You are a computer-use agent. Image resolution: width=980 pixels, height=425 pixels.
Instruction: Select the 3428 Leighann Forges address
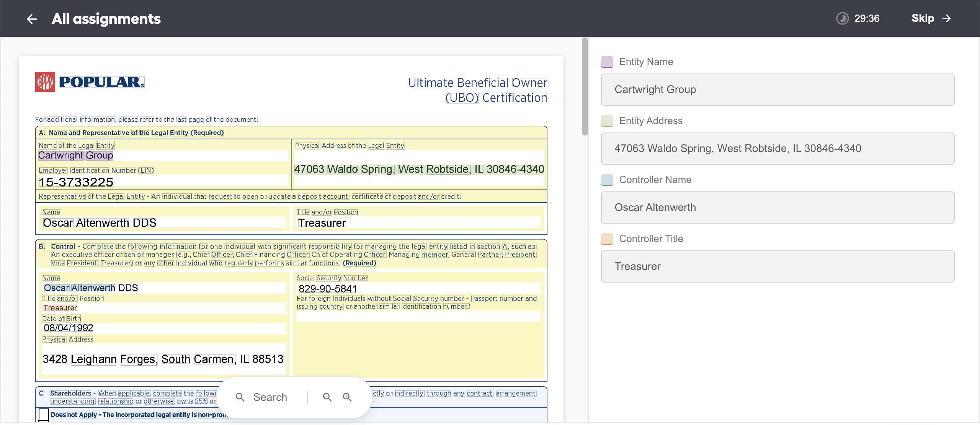163,359
